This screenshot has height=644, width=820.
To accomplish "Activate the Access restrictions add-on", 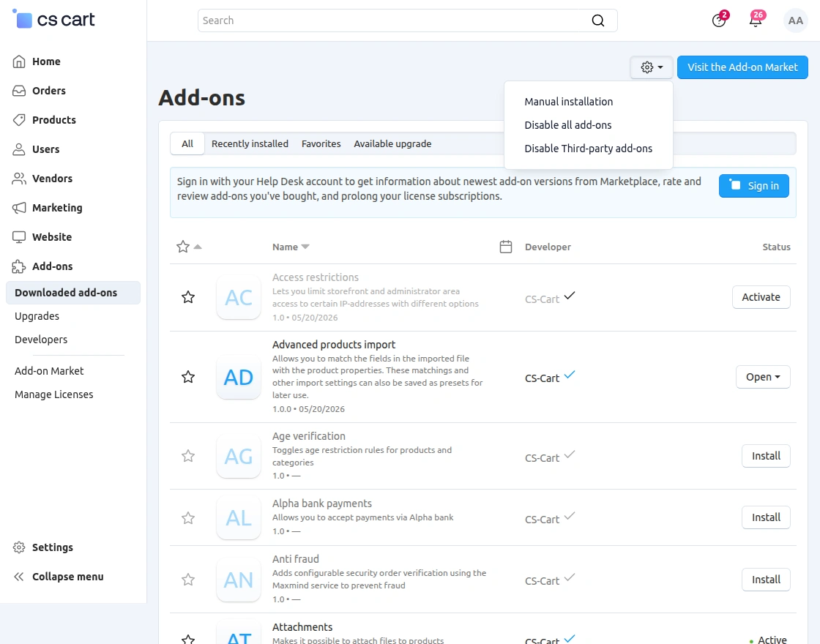I will coord(761,297).
